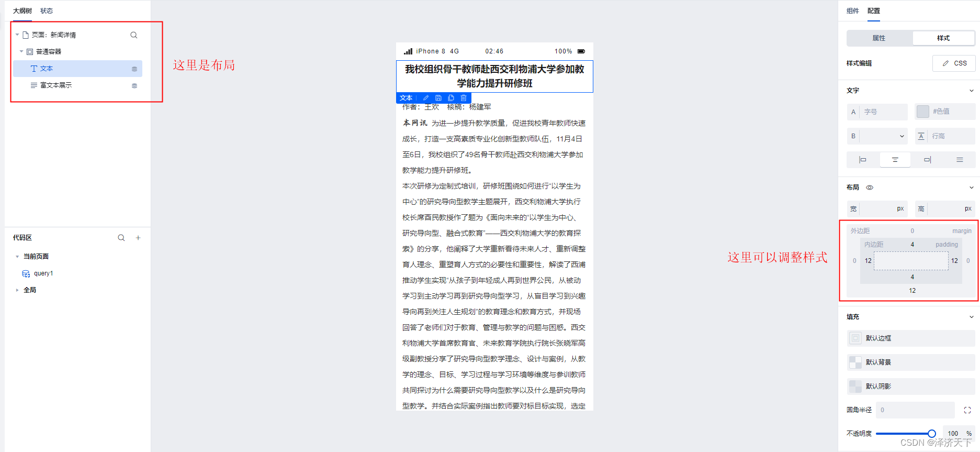Click the 默认阴影 fill option
This screenshot has width=980, height=452.
point(911,387)
